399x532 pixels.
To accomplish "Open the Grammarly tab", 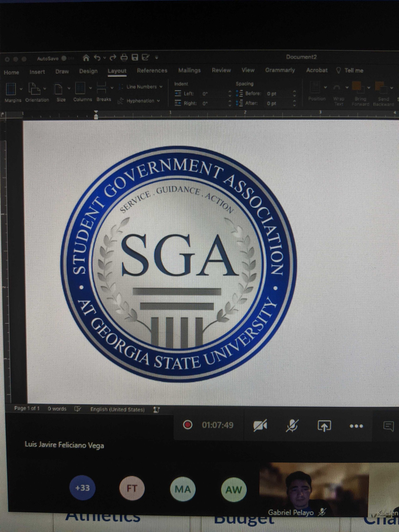I will click(x=280, y=70).
